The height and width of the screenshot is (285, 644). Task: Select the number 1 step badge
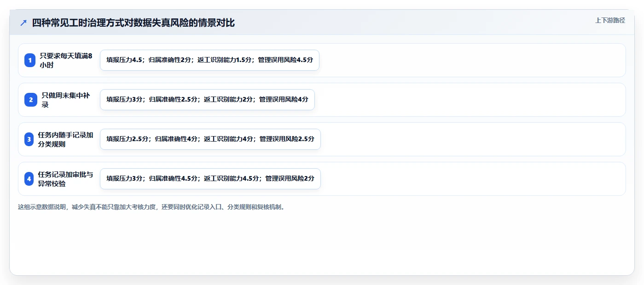pos(30,60)
